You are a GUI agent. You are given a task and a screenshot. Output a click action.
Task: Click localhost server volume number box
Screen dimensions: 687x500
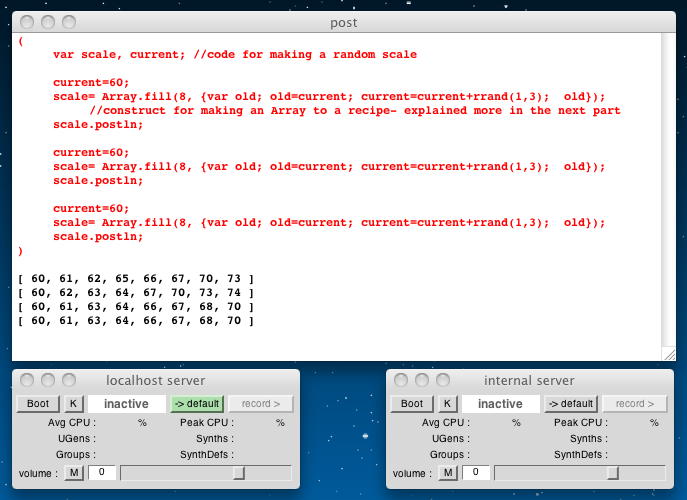[x=102, y=472]
